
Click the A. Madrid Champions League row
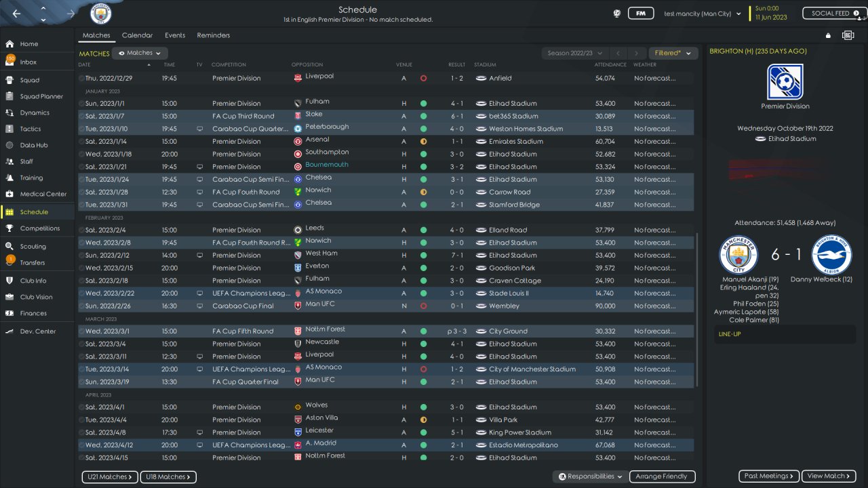coord(386,445)
